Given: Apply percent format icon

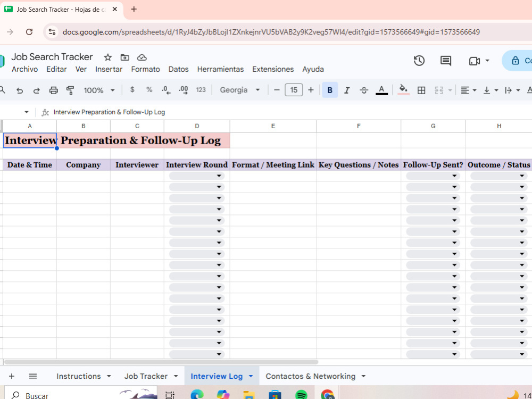Looking at the screenshot, I should coord(149,90).
